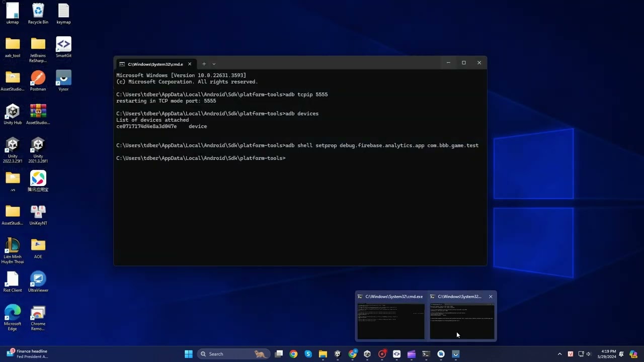Open the red record app on taskbar
Screen dimensions: 644x362
tap(382, 354)
